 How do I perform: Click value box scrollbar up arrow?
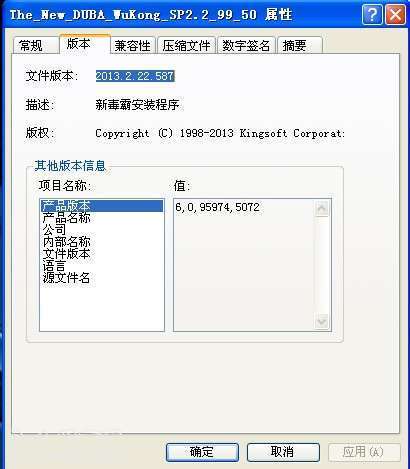coord(322,209)
